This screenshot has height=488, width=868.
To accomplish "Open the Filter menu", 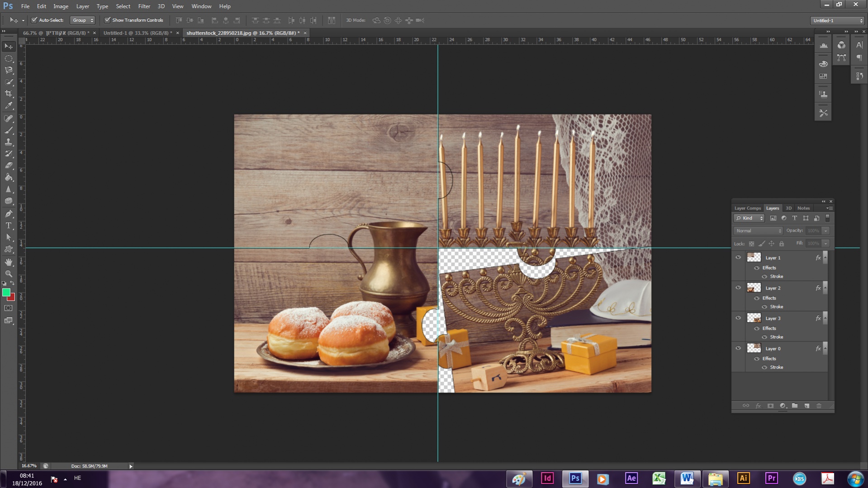I will [144, 6].
